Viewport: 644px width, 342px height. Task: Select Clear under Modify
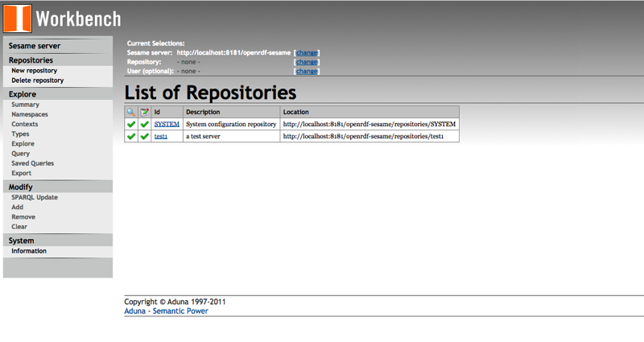[19, 227]
